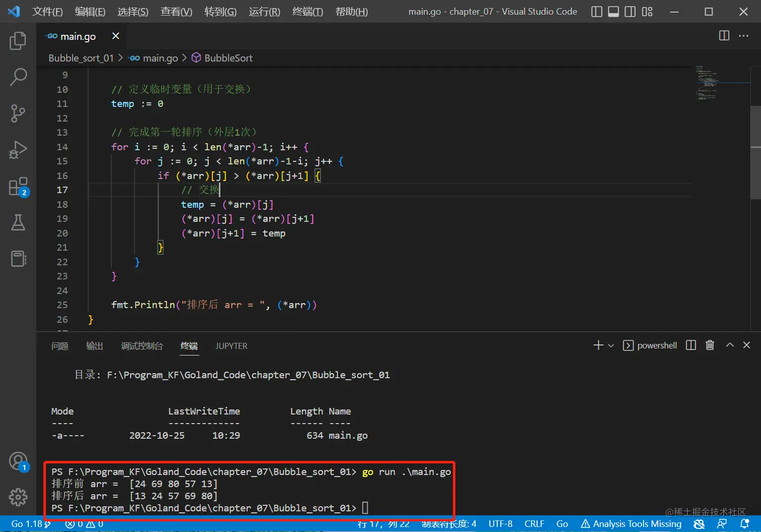The height and width of the screenshot is (532, 761).
Task: Open the Testing flask view
Action: [18, 222]
